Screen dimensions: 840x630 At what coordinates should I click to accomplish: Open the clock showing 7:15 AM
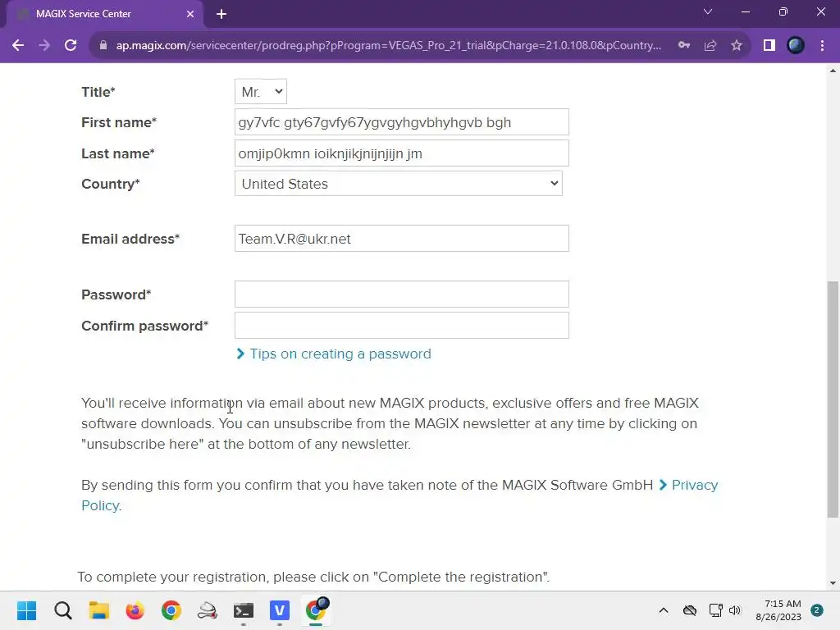tap(778, 610)
